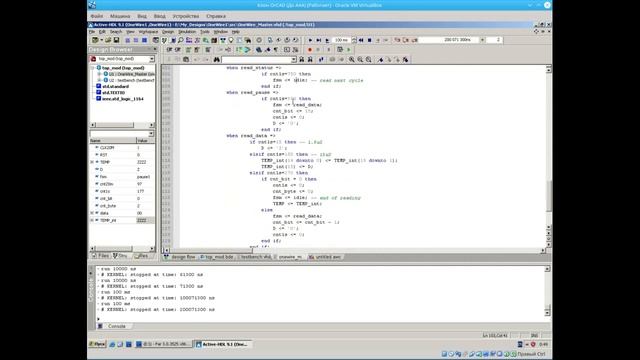
Task: Toggle breakpoint with the red dot icon
Action: click(310, 50)
